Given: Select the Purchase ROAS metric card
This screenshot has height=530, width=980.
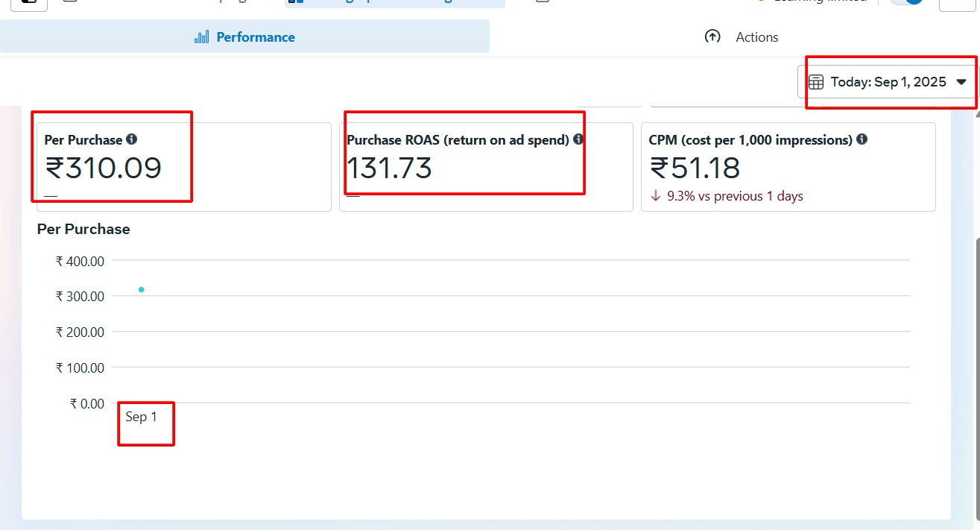Looking at the screenshot, I should coord(486,167).
